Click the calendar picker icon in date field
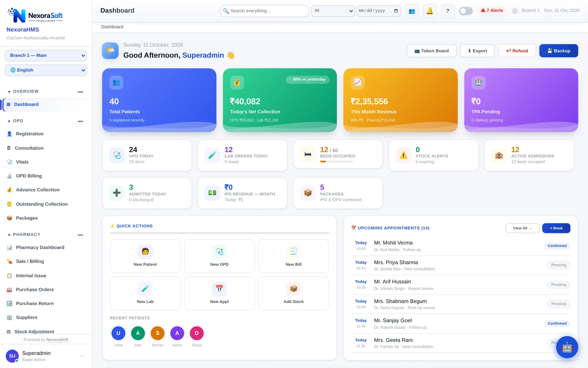Viewport: 588px width, 368px height. click(x=396, y=11)
